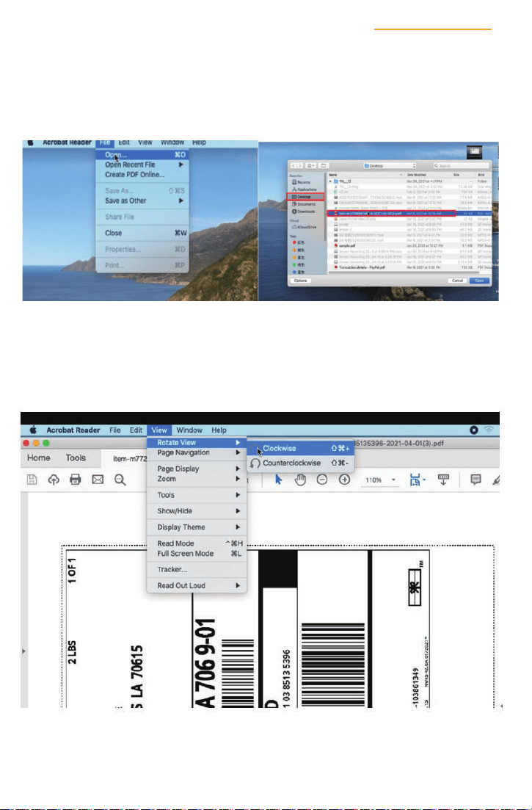Viewport: 532px width, 810px height.
Task: Expand the Zoom submenu in View menu
Action: tap(197, 479)
